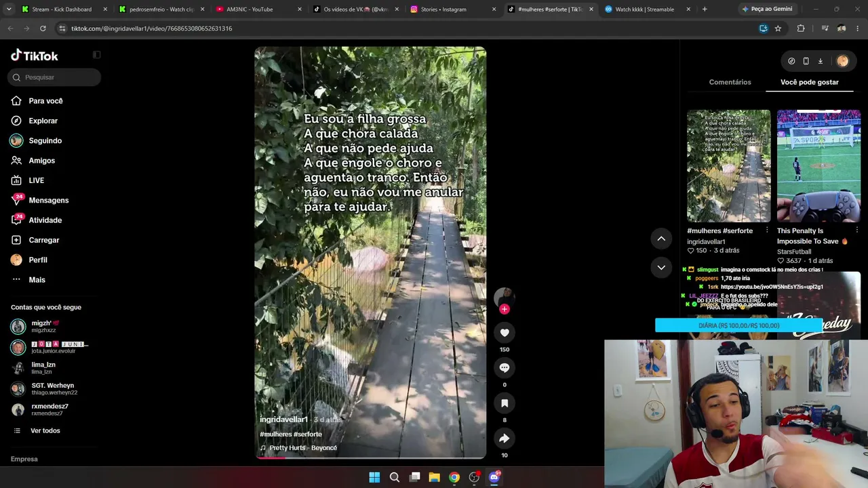
Task: Open the TikTok header profile avatar
Action: 843,61
